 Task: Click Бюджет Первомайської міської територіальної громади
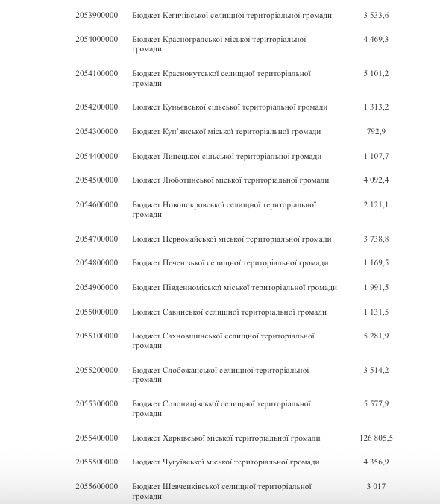232,239
